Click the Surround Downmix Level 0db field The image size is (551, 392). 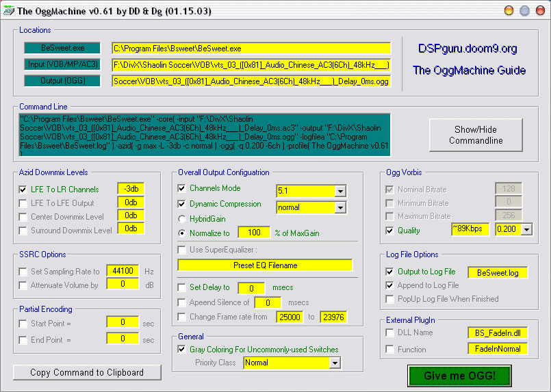(131, 228)
